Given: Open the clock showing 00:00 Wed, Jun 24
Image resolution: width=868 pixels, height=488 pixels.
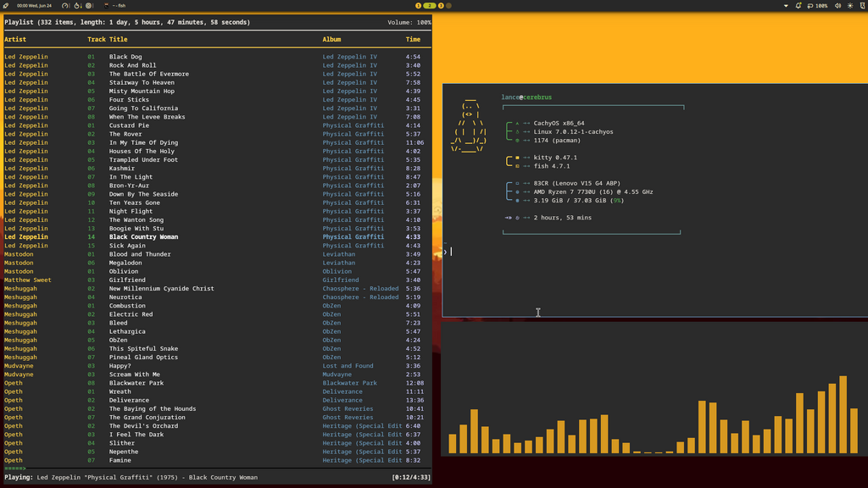Looking at the screenshot, I should pyautogui.click(x=34, y=6).
